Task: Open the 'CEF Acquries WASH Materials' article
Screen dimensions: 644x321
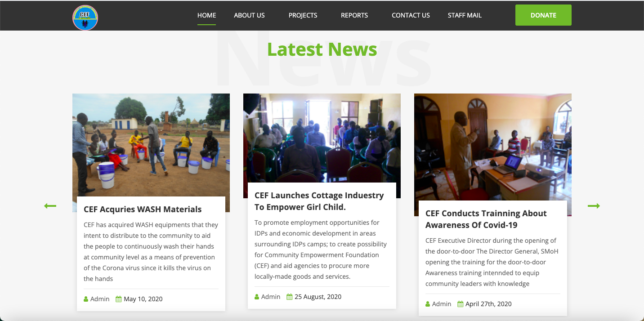Action: click(x=143, y=209)
